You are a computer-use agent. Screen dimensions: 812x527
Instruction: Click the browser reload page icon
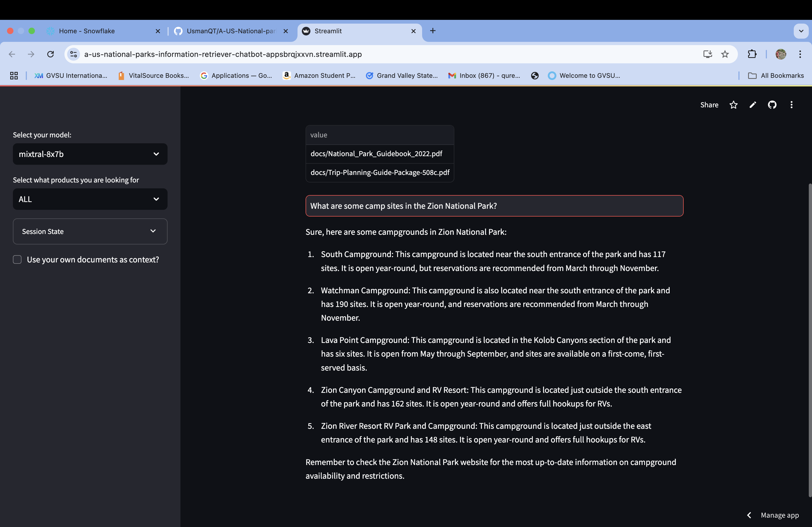(x=50, y=54)
